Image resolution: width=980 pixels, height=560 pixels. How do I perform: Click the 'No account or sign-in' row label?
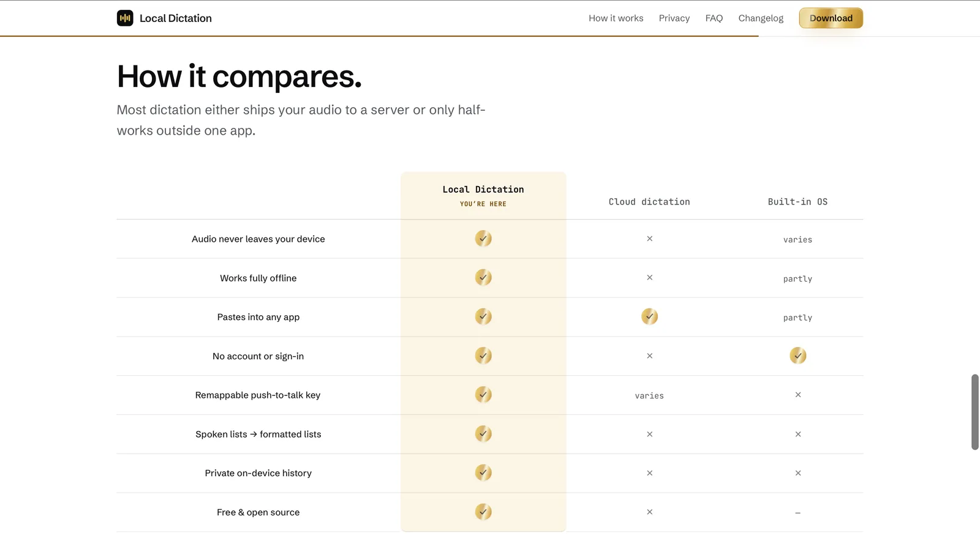[258, 356]
